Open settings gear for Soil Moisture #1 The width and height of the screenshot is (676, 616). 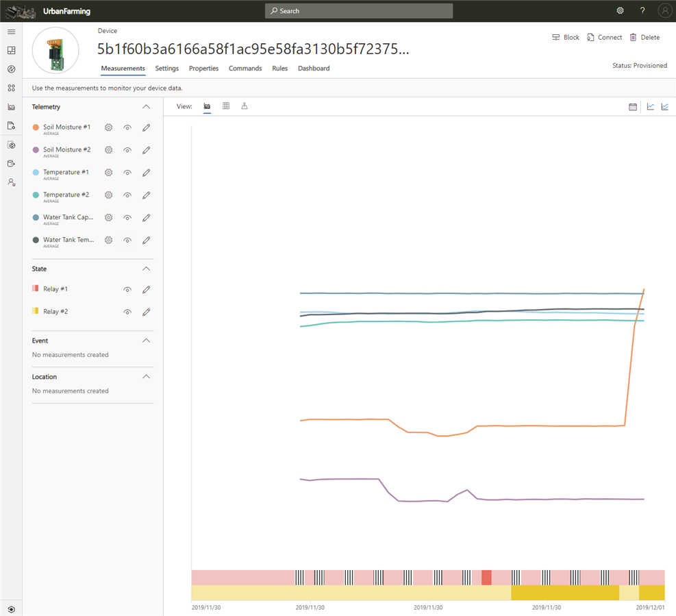click(108, 127)
